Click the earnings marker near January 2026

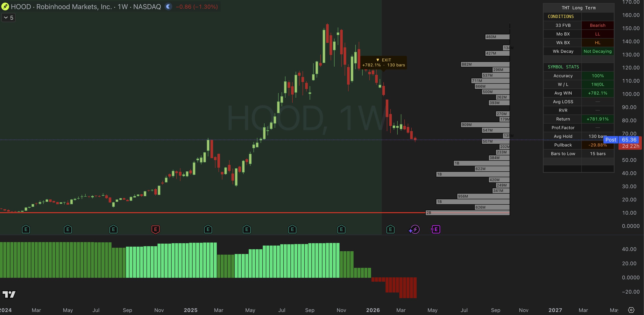point(390,229)
